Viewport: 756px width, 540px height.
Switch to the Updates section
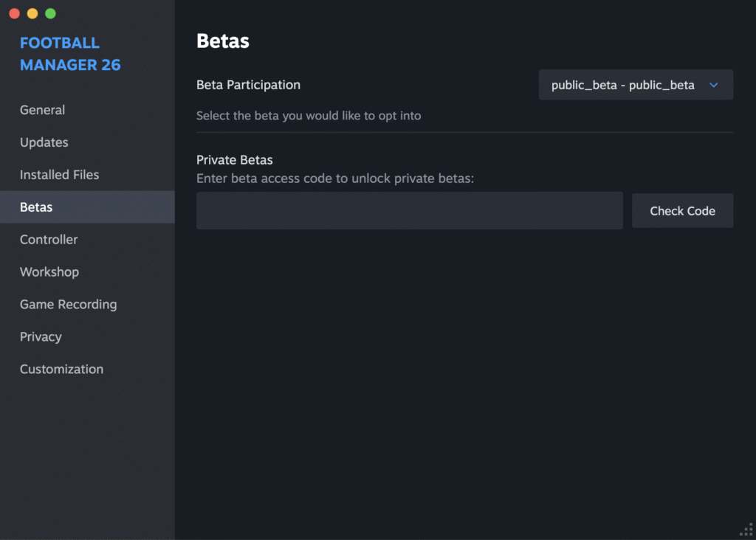(x=44, y=142)
